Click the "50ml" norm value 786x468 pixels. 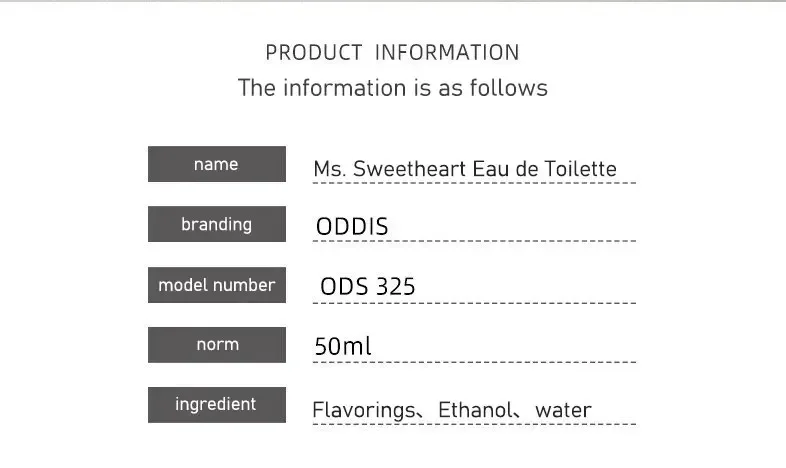pyautogui.click(x=342, y=347)
